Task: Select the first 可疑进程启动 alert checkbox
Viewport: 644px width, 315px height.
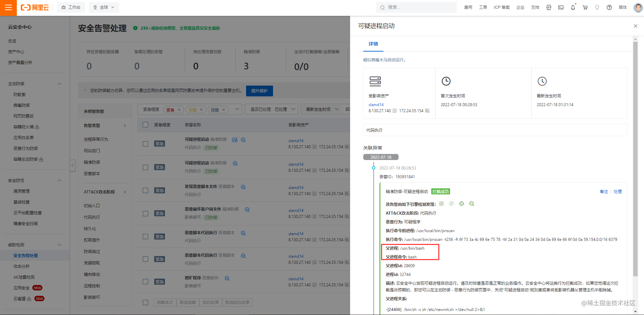Action: pyautogui.click(x=145, y=144)
